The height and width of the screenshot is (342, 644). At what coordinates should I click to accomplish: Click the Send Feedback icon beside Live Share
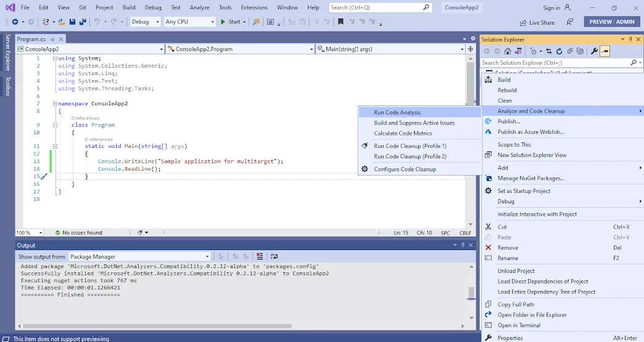[569, 22]
